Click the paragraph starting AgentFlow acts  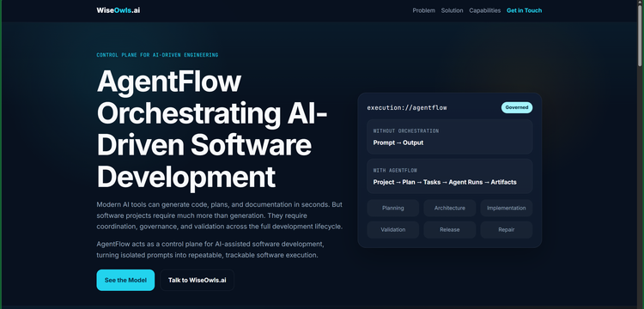point(210,250)
